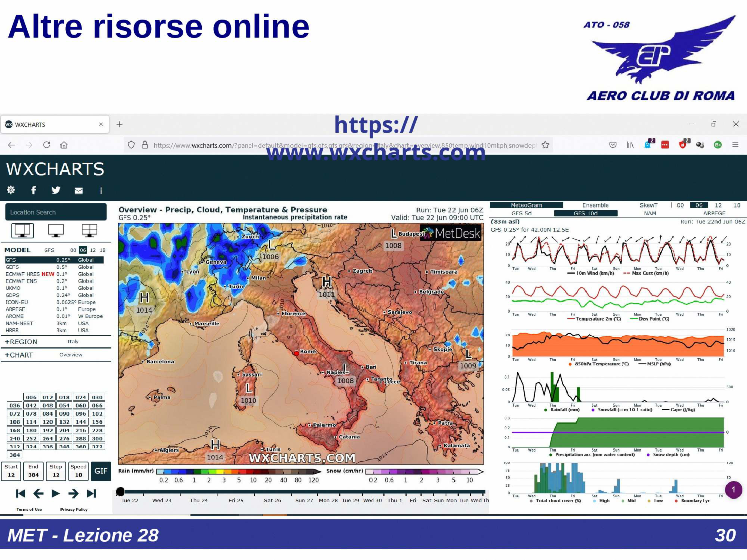Screen dimensions: 747x560
Task: Switch to the Ensemble tab
Action: pyautogui.click(x=595, y=205)
